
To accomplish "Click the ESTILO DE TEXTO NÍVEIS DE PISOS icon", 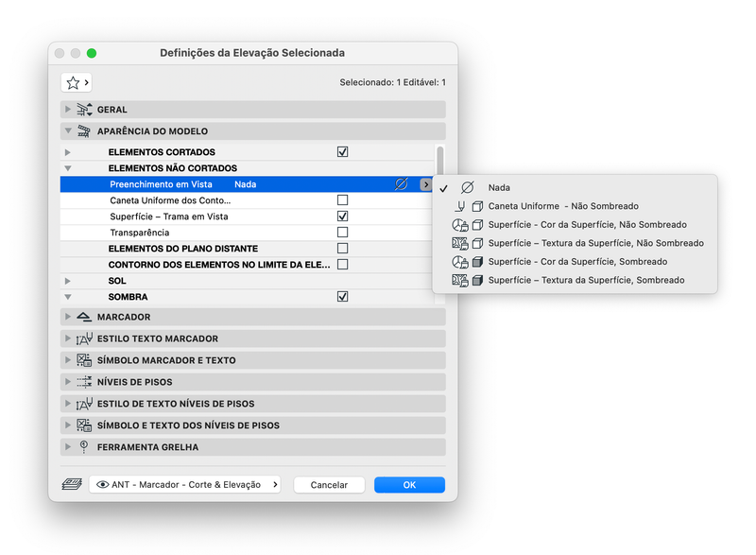I will tap(84, 404).
